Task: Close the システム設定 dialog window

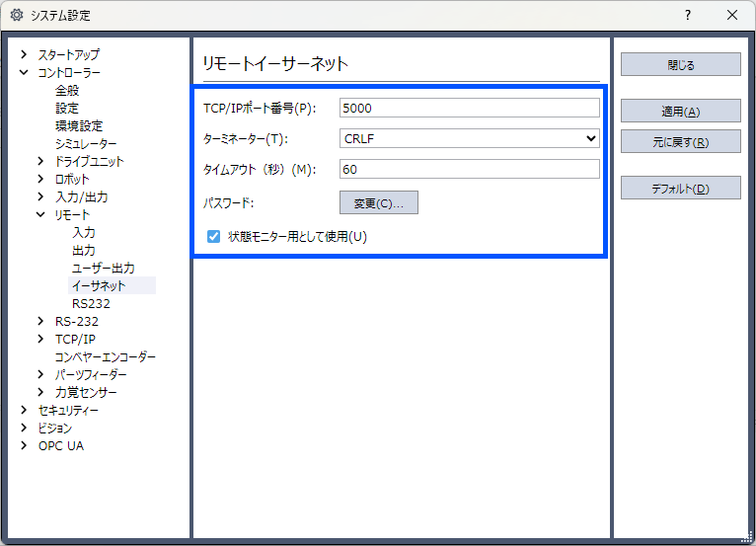Action: [732, 15]
